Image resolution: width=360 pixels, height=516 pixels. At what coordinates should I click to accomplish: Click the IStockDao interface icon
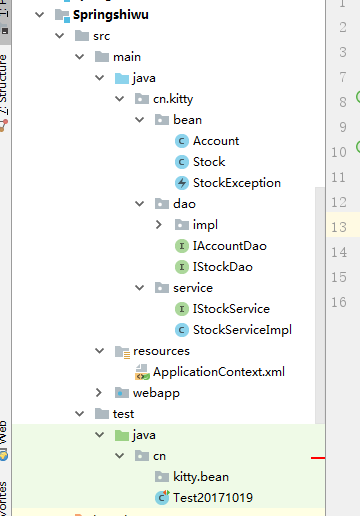pyautogui.click(x=182, y=267)
